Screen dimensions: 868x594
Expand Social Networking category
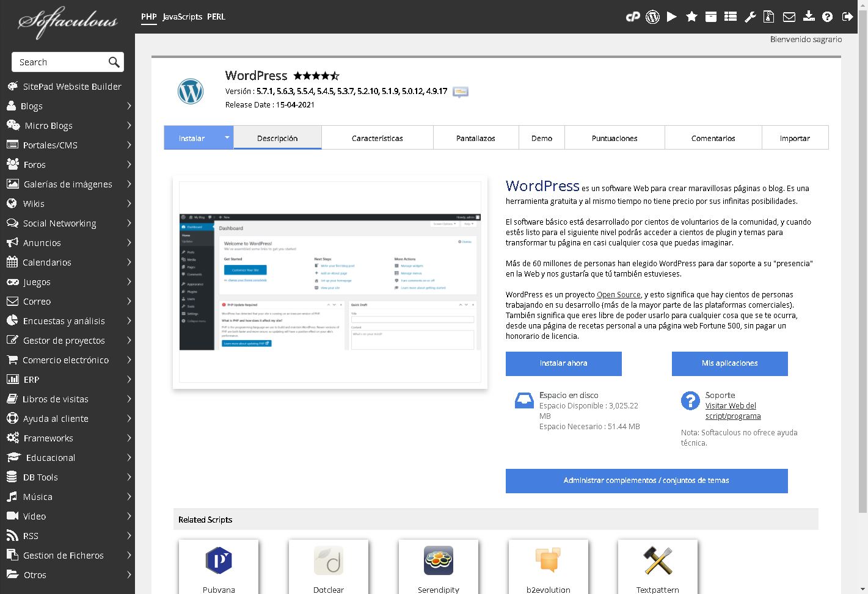[x=67, y=223]
